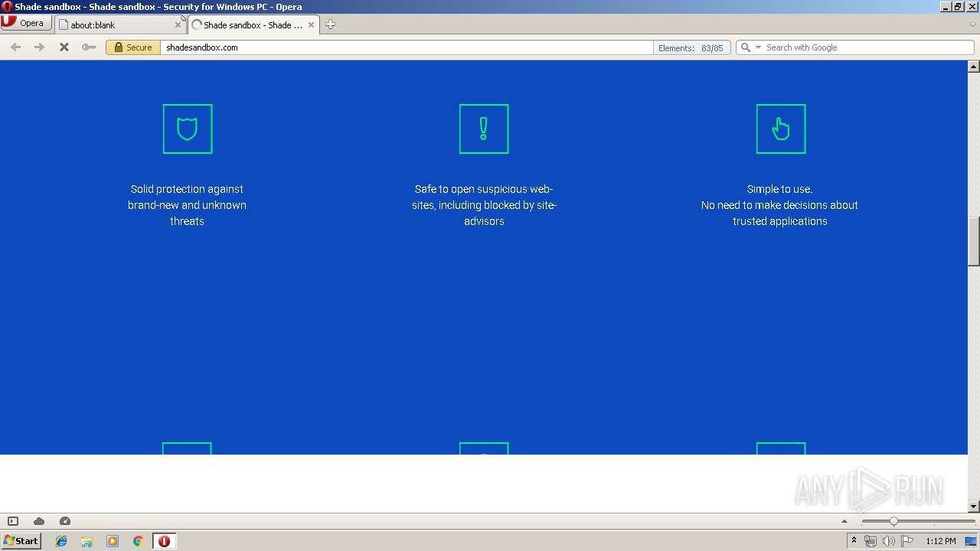Click the 1:12 PM clock

click(x=940, y=541)
